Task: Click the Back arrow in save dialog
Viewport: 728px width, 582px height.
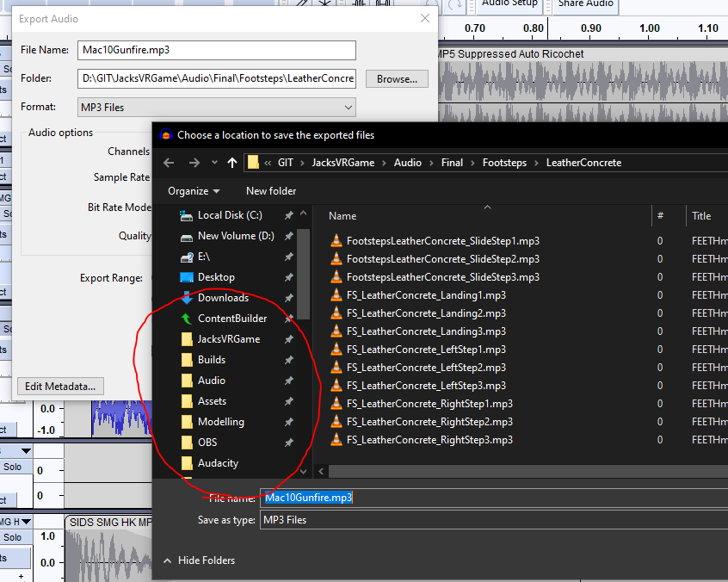Action: click(x=169, y=163)
